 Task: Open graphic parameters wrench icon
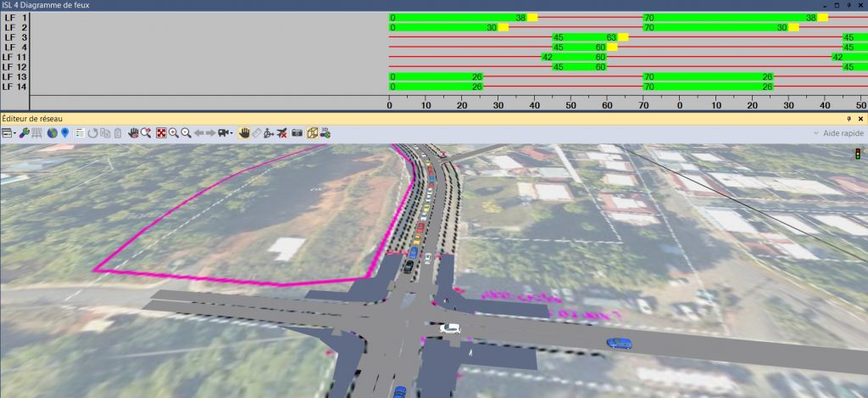(x=25, y=133)
